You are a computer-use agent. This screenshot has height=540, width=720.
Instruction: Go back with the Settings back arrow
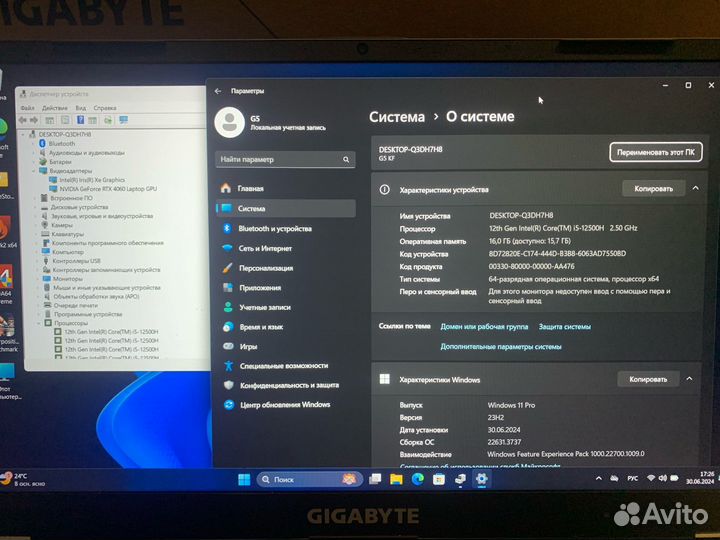pos(218,91)
